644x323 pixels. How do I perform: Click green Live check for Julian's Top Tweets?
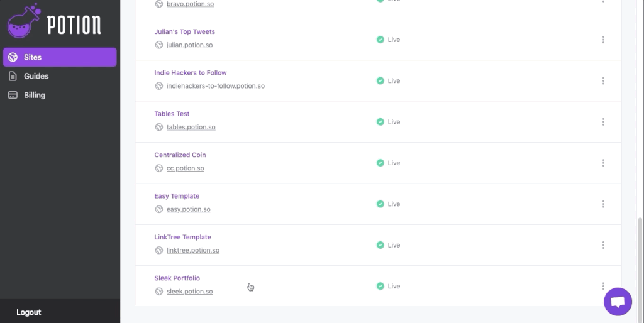click(380, 40)
